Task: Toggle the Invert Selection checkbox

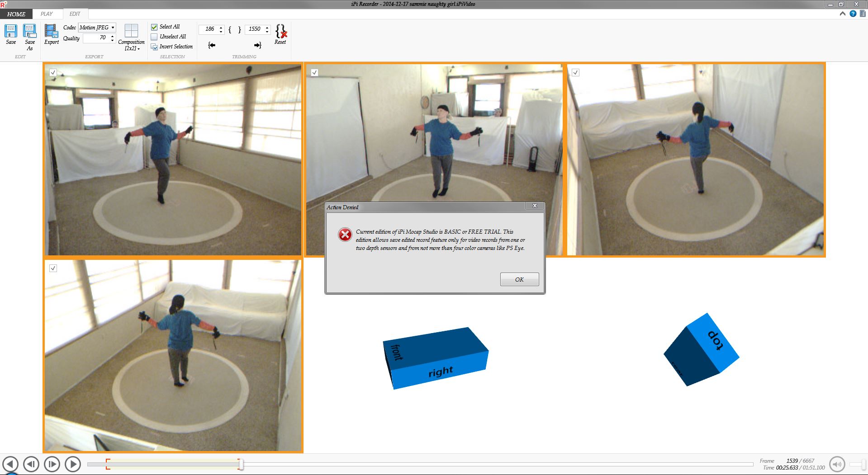Action: 154,47
